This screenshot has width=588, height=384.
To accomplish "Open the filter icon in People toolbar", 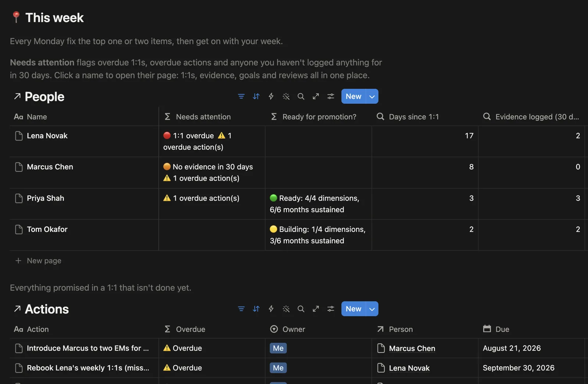I will tap(241, 96).
